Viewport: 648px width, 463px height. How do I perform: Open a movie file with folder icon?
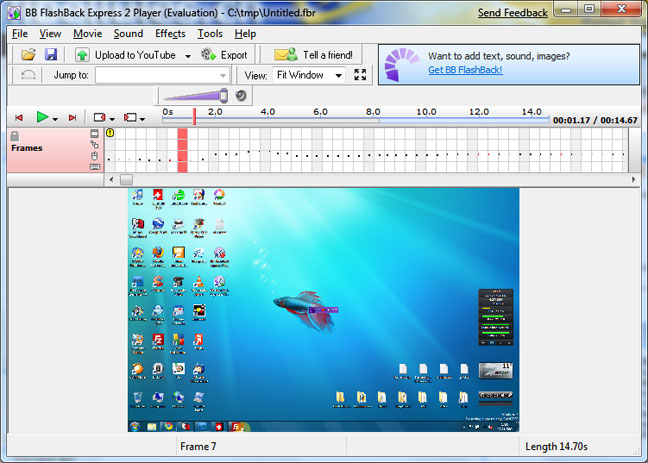[29, 55]
